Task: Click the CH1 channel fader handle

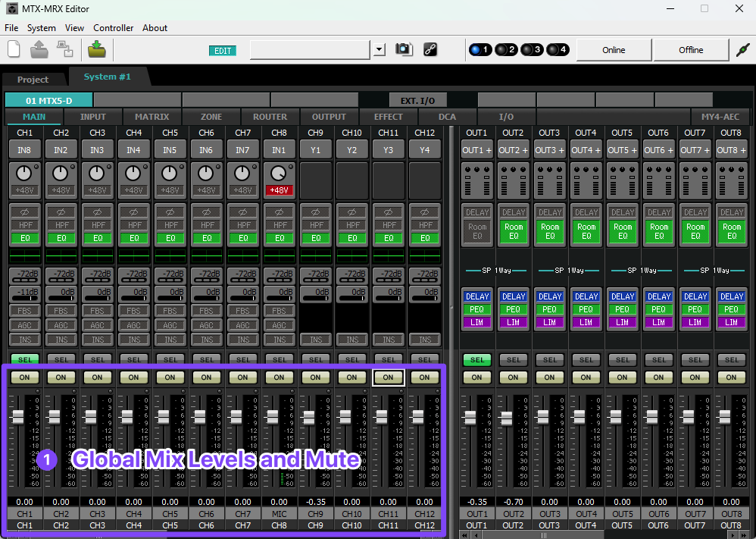Action: (18, 416)
